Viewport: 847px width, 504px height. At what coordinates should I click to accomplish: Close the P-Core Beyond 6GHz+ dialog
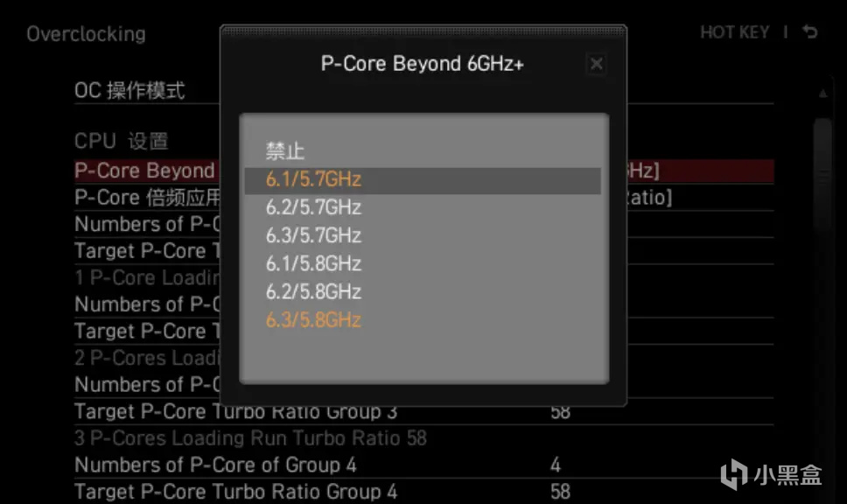[x=596, y=64]
